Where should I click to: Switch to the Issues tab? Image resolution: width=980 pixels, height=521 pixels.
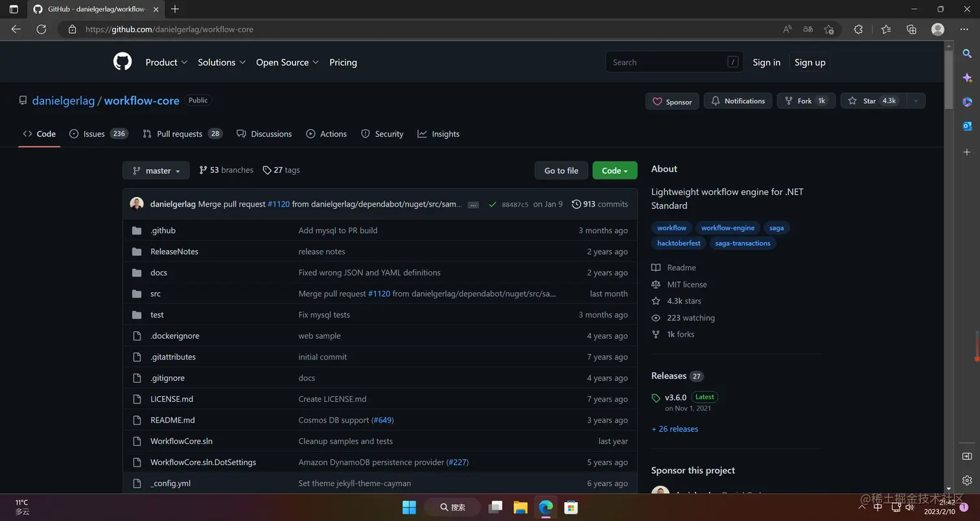point(99,133)
